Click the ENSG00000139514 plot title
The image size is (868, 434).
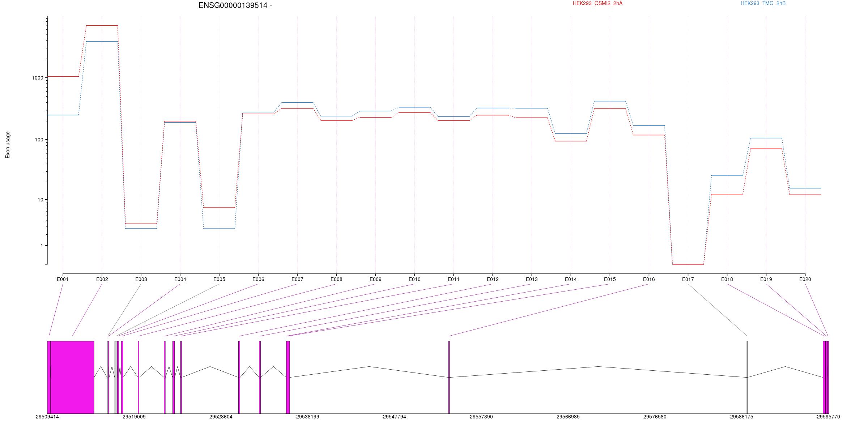click(235, 5)
